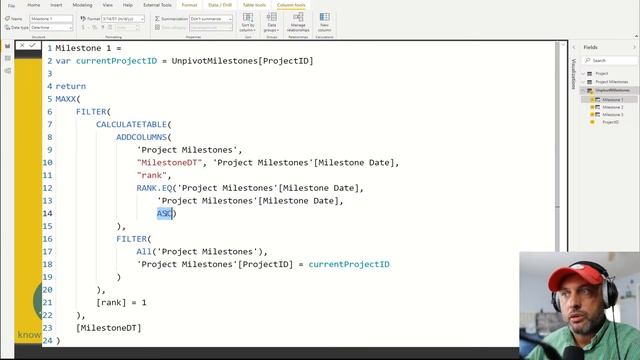The image size is (640, 360).
Task: Expand the Visualizations pane with left chevron
Action: [x=574, y=47]
